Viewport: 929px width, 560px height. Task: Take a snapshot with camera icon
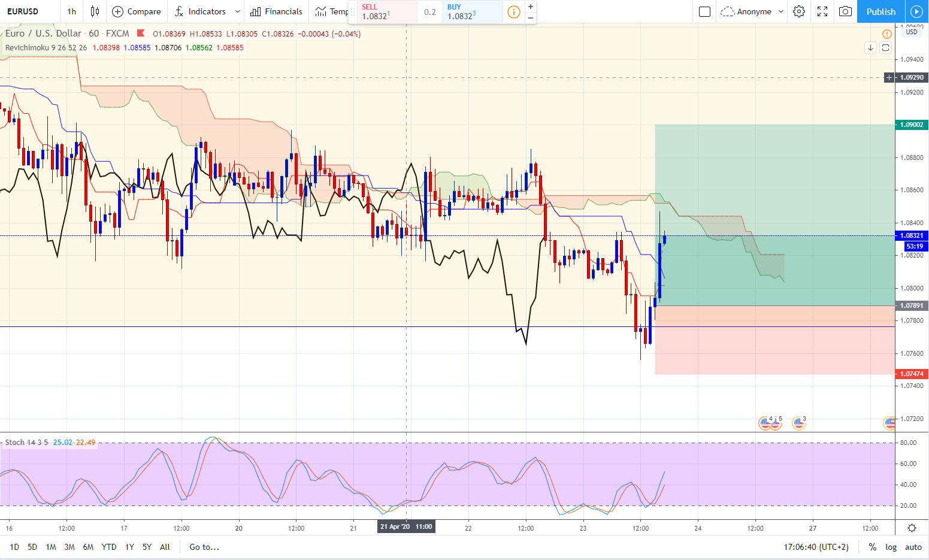point(845,11)
